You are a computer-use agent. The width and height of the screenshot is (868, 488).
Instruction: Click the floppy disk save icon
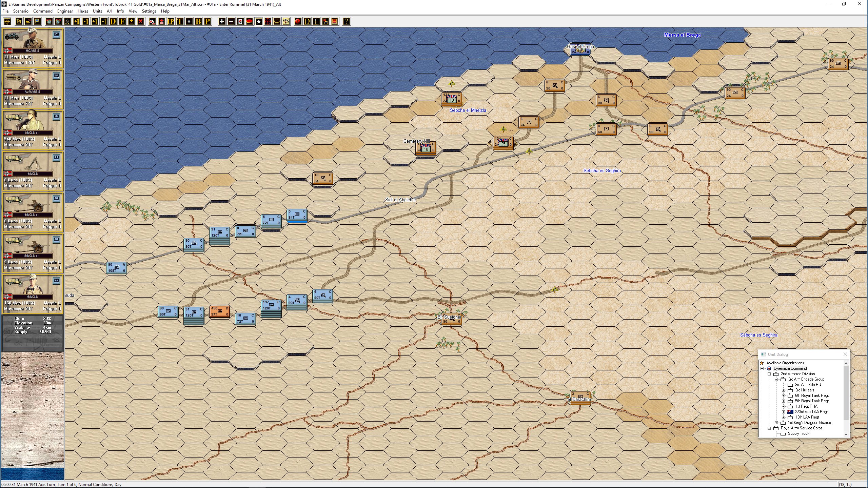point(37,22)
